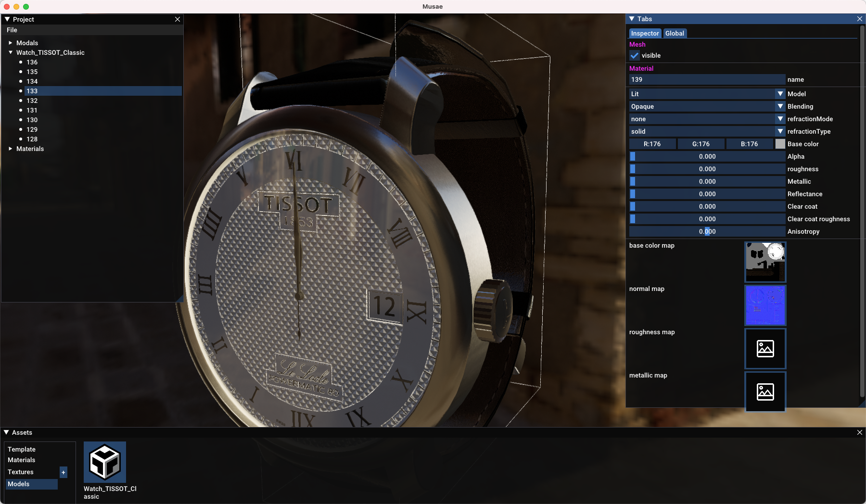Collapse the Watch_TISSOT_Classic tree node
866x504 pixels.
coord(11,52)
